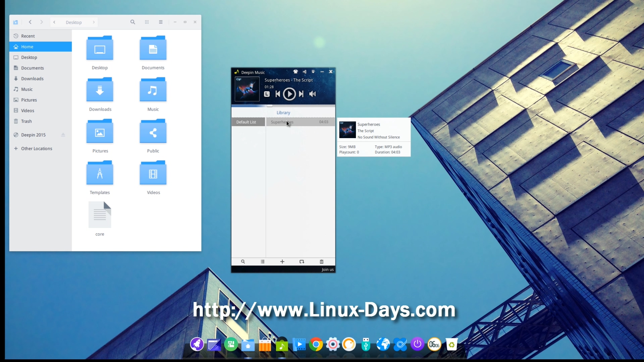Open the skin t-shirt icon
Viewport: 644px width, 362px height.
coord(296,72)
